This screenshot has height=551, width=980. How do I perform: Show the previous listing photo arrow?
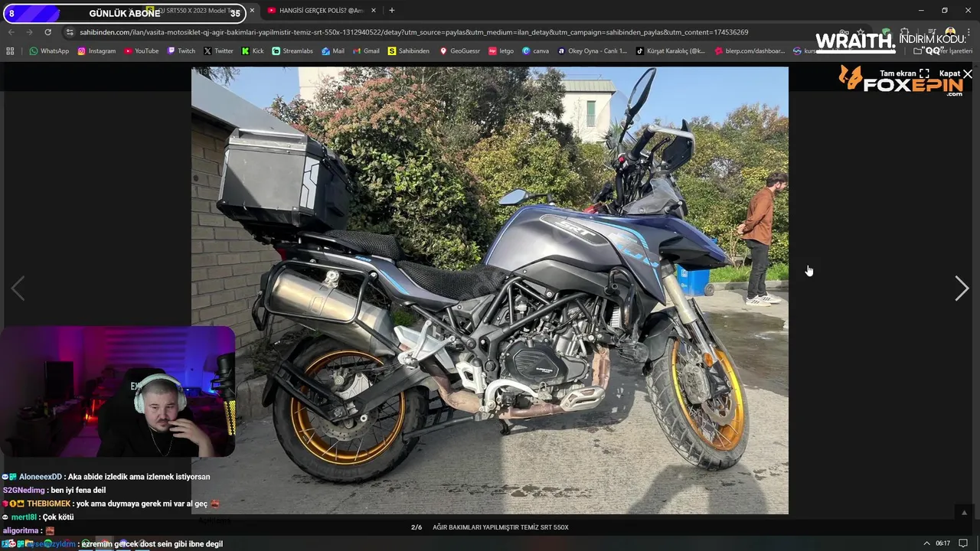pos(18,288)
